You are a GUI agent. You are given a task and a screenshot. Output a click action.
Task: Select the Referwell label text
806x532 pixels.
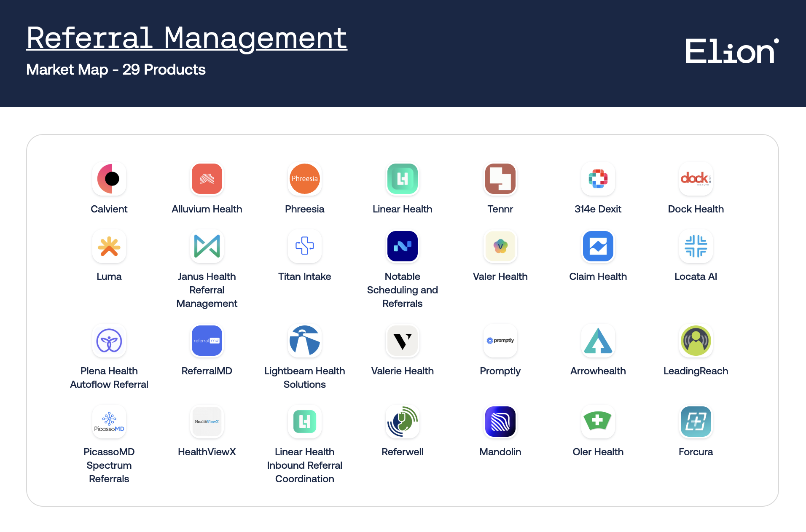(403, 452)
